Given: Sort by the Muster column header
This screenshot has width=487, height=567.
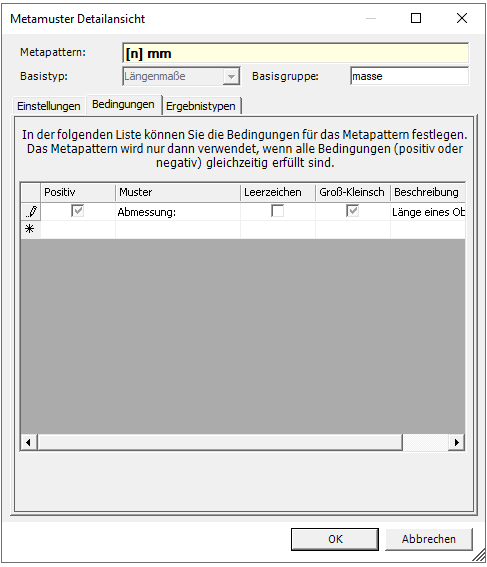Looking at the screenshot, I should click(x=178, y=192).
